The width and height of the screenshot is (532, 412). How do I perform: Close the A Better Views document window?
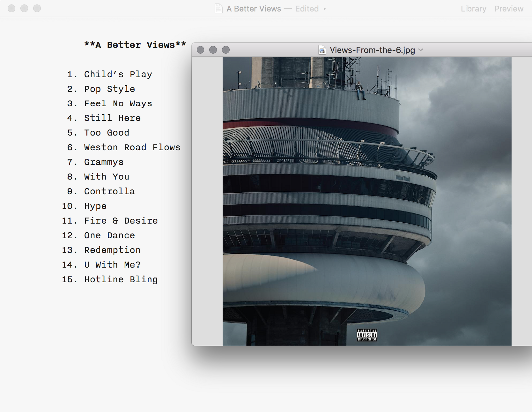[x=12, y=8]
